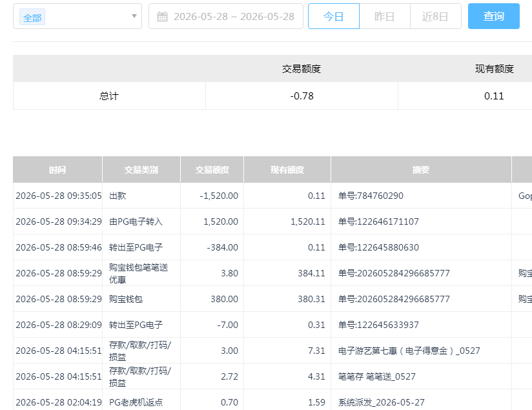Click the table's 现有额度 column header

(x=287, y=170)
